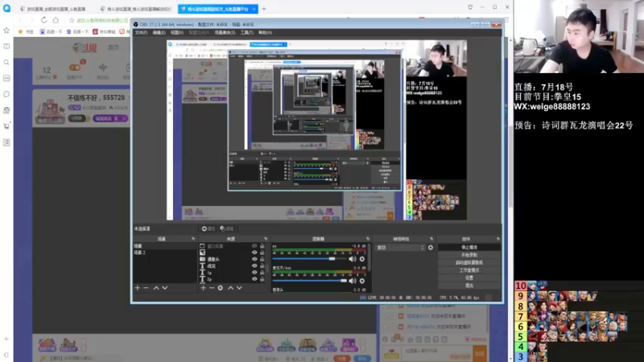The width and height of the screenshot is (644, 362).
Task: Click second mixer channel volume slider handle
Action: coord(344,281)
